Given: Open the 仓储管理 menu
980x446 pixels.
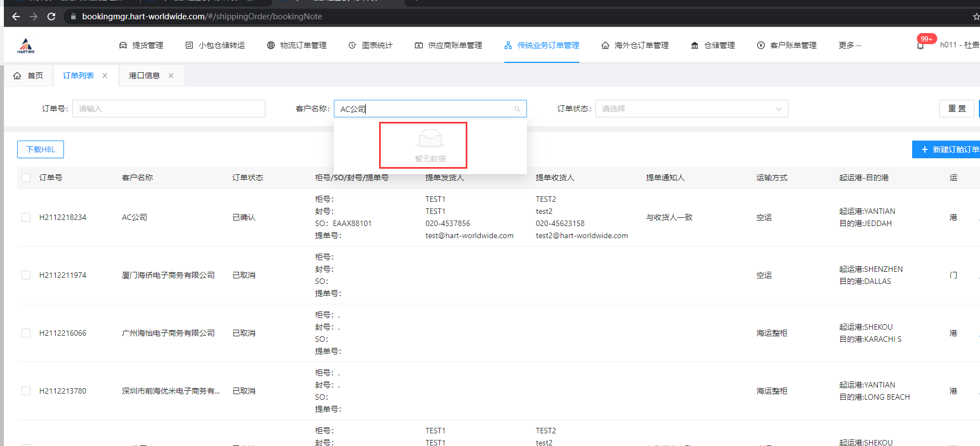Looking at the screenshot, I should pyautogui.click(x=713, y=45).
